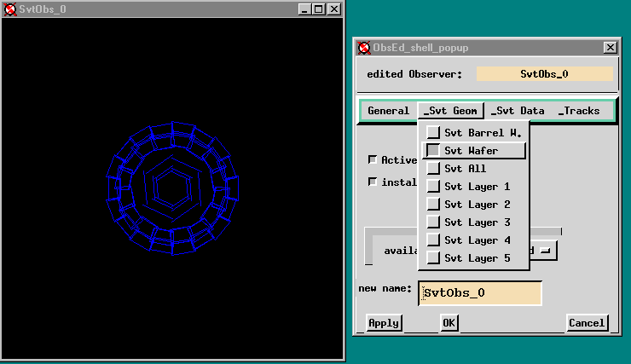Click the ObsEd_shell_popup title bar icon
The width and height of the screenshot is (631, 364).
pos(364,48)
